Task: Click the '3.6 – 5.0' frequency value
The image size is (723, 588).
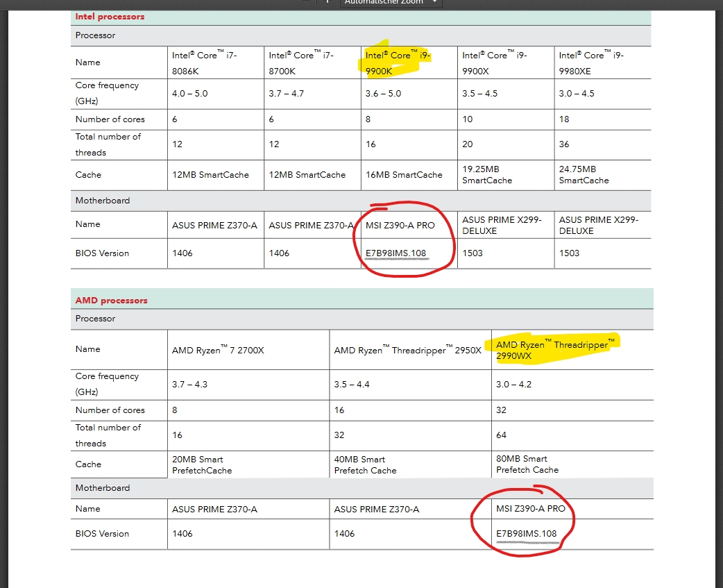Action: (x=383, y=94)
